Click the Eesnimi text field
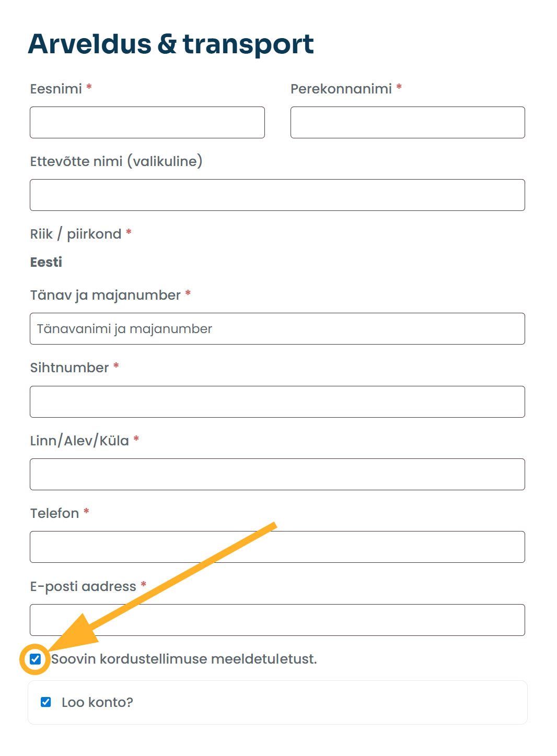 coord(147,123)
